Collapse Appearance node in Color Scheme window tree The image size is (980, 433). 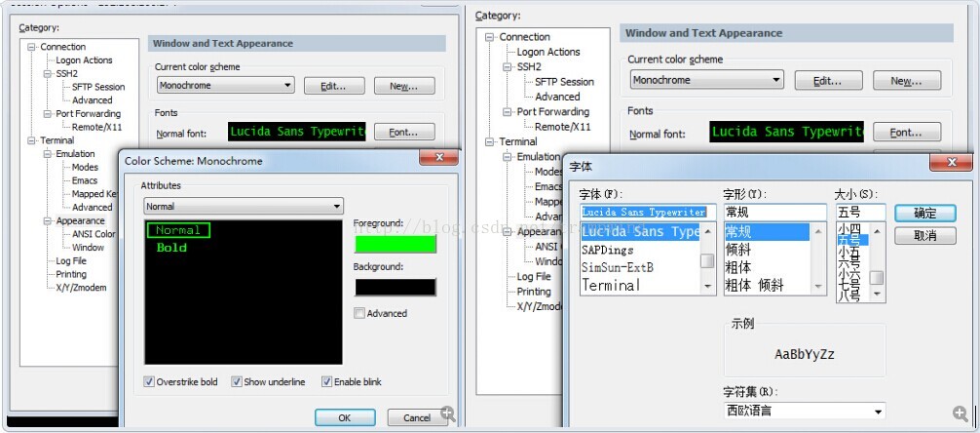[48, 220]
